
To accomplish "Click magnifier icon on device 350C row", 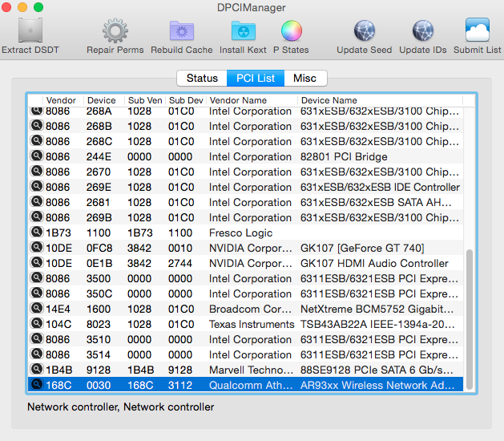I will (37, 293).
